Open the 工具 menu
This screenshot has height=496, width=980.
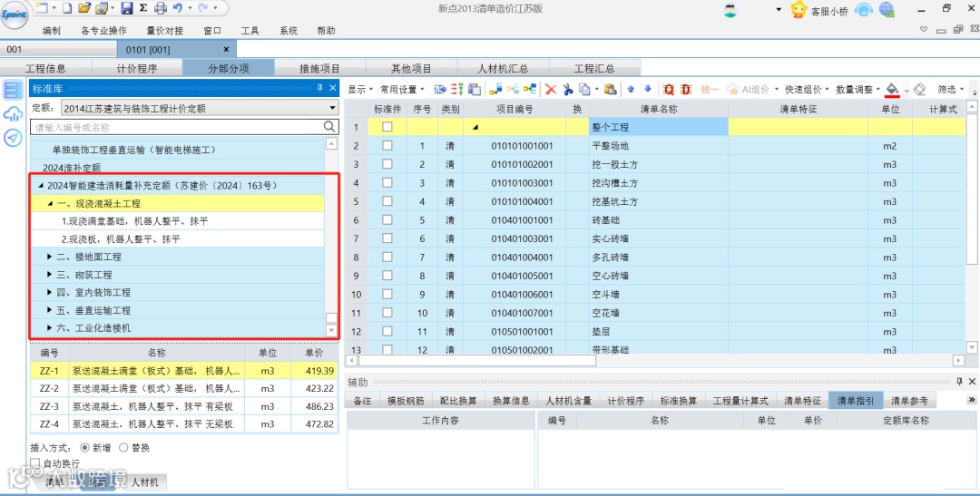click(x=250, y=31)
